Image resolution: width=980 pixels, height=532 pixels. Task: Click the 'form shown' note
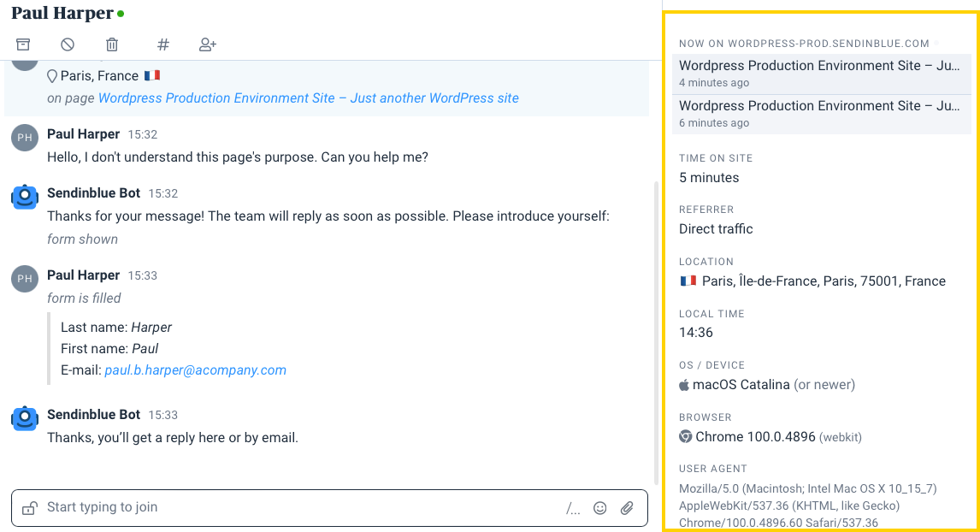82,239
